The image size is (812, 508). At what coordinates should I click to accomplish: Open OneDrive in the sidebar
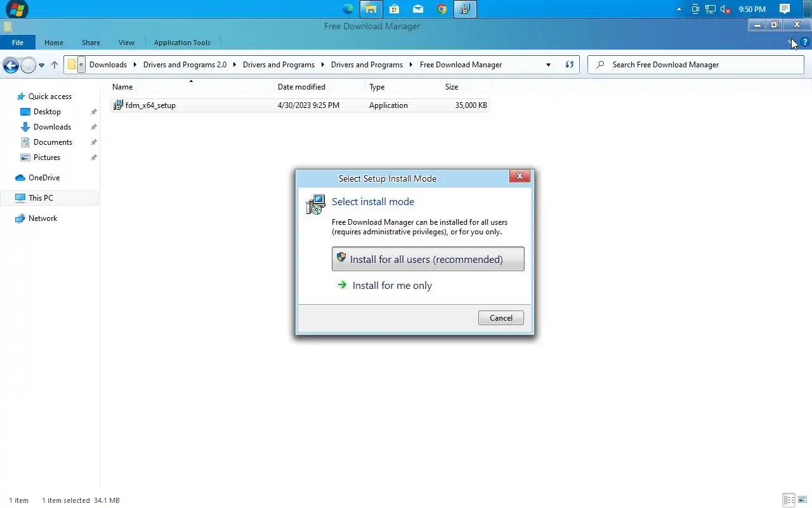(44, 178)
